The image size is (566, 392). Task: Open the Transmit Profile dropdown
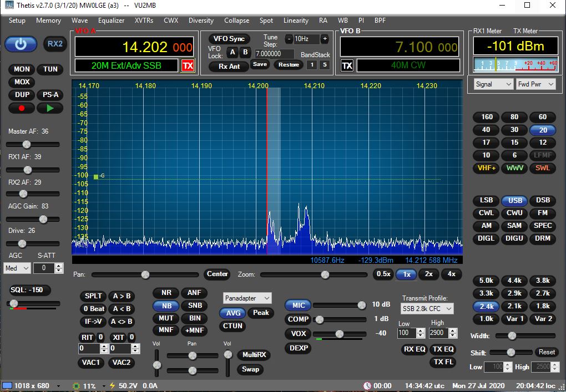(x=427, y=309)
